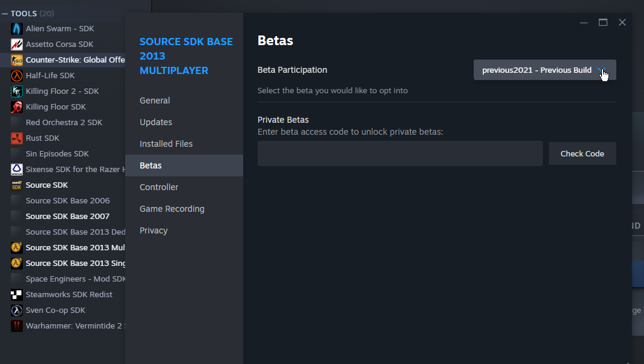The height and width of the screenshot is (364, 644).
Task: Switch to the Updates tab
Action: [184, 122]
